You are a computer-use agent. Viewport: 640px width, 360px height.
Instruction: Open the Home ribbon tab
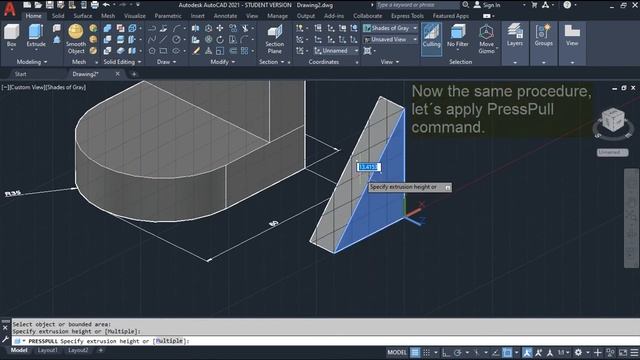33,16
